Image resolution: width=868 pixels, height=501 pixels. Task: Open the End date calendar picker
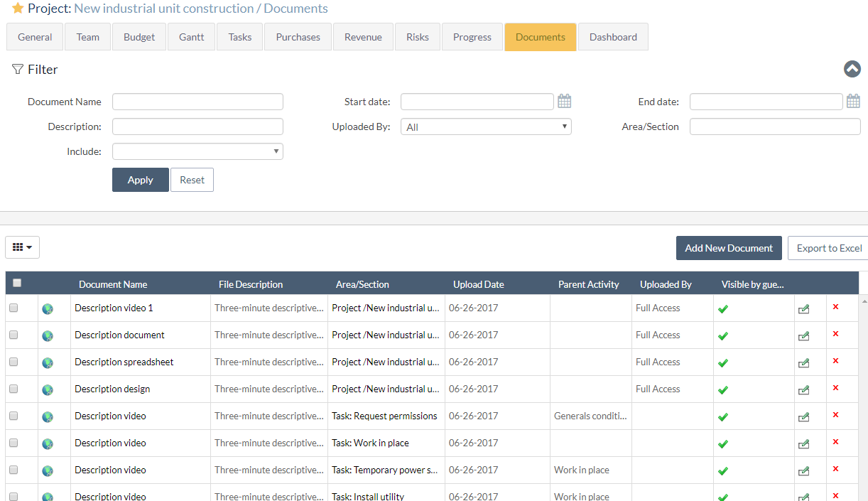[853, 101]
